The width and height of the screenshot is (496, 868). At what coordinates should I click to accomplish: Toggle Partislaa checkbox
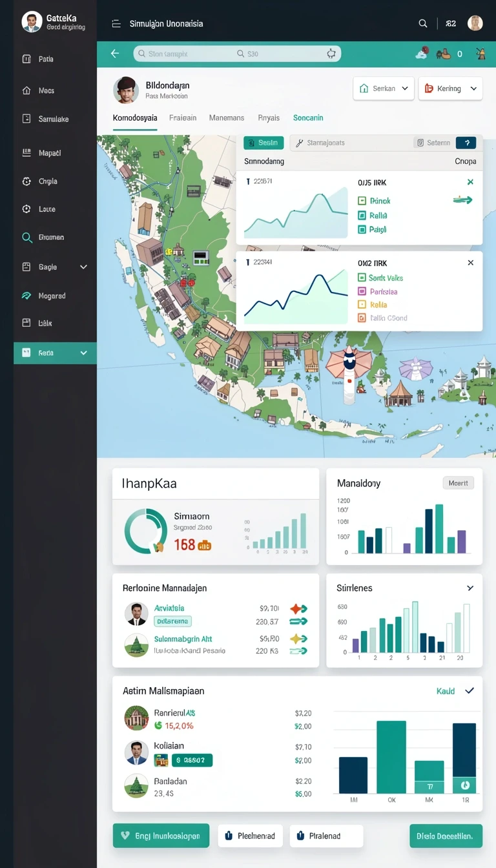(x=362, y=291)
